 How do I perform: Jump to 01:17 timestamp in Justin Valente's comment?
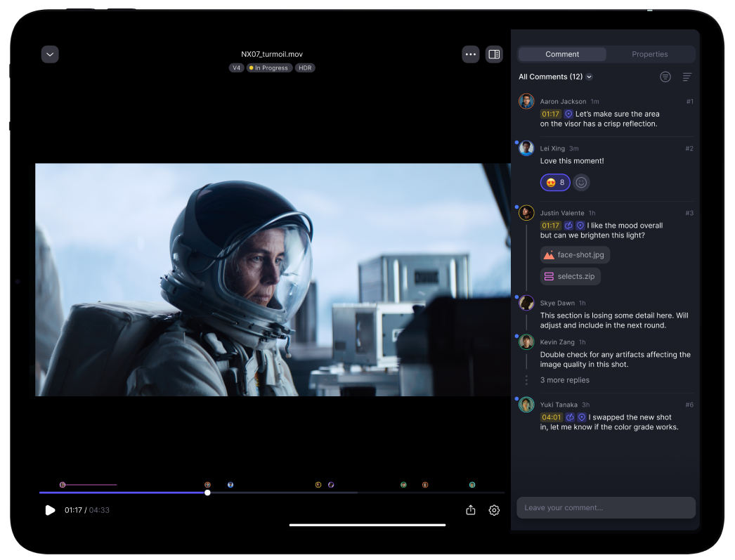[550, 226]
